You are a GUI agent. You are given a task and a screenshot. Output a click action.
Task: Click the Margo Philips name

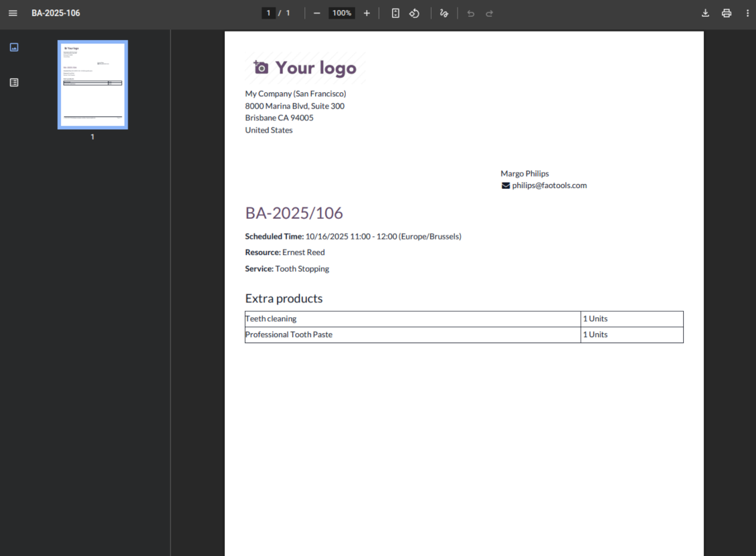(x=525, y=173)
